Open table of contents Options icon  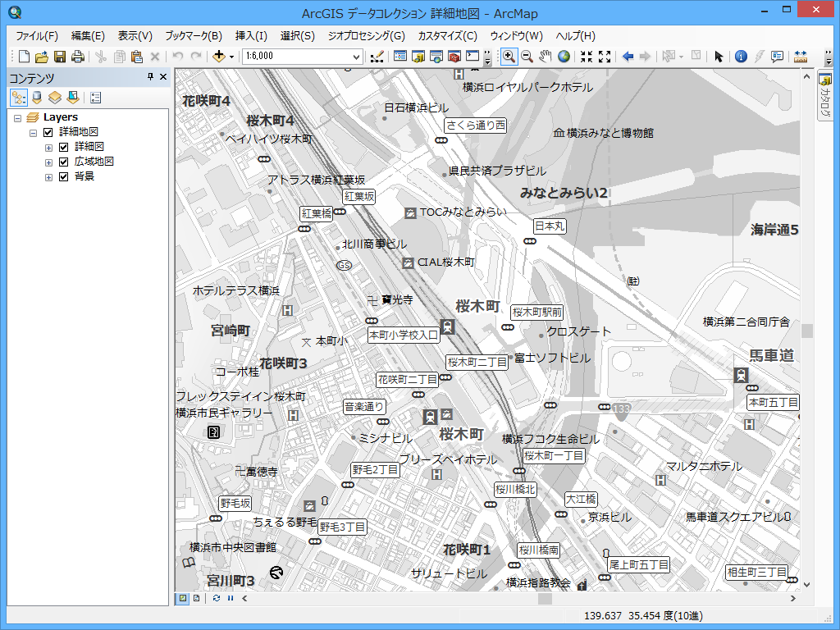pyautogui.click(x=96, y=98)
